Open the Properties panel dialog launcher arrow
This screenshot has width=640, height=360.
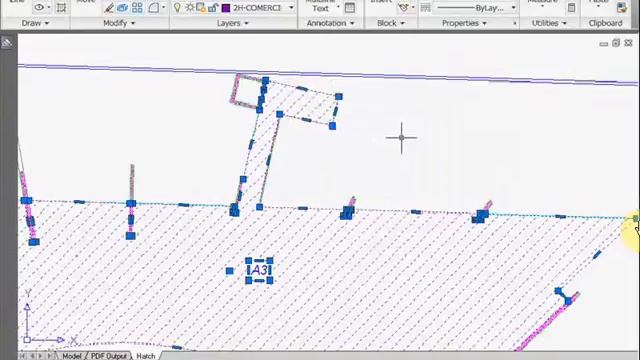[514, 24]
